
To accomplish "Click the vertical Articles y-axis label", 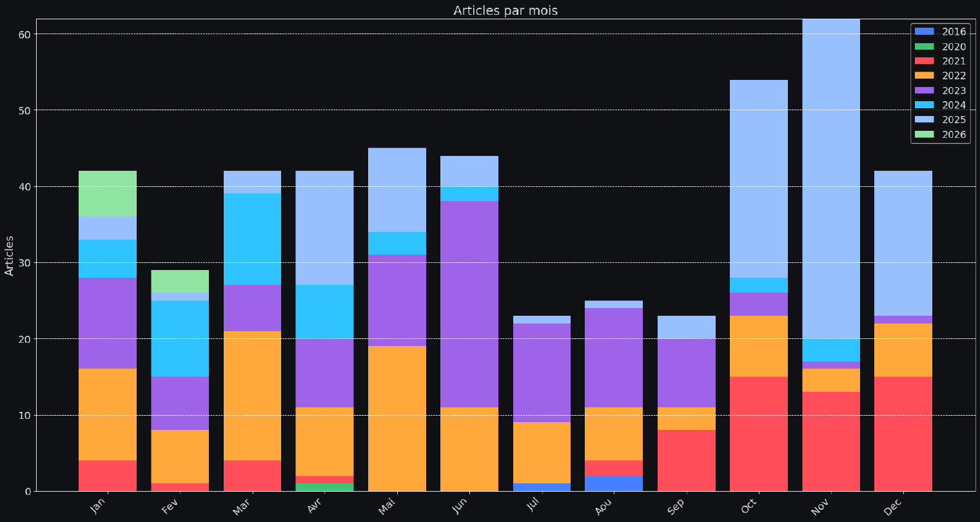I will point(10,255).
